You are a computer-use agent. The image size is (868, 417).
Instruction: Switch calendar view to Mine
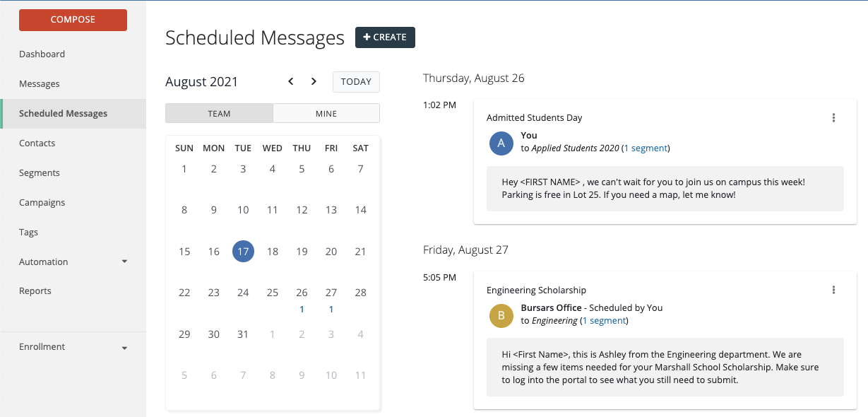(326, 114)
